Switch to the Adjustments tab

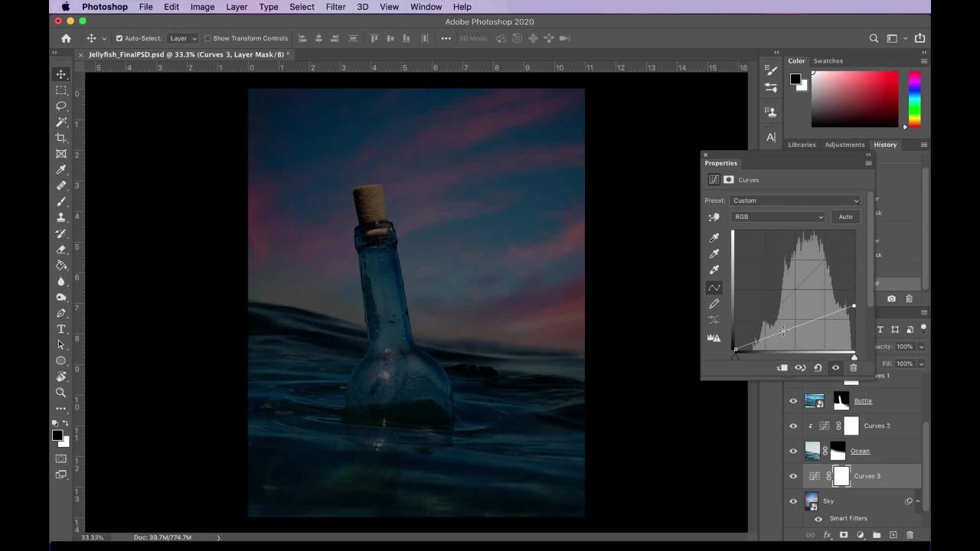click(x=844, y=145)
